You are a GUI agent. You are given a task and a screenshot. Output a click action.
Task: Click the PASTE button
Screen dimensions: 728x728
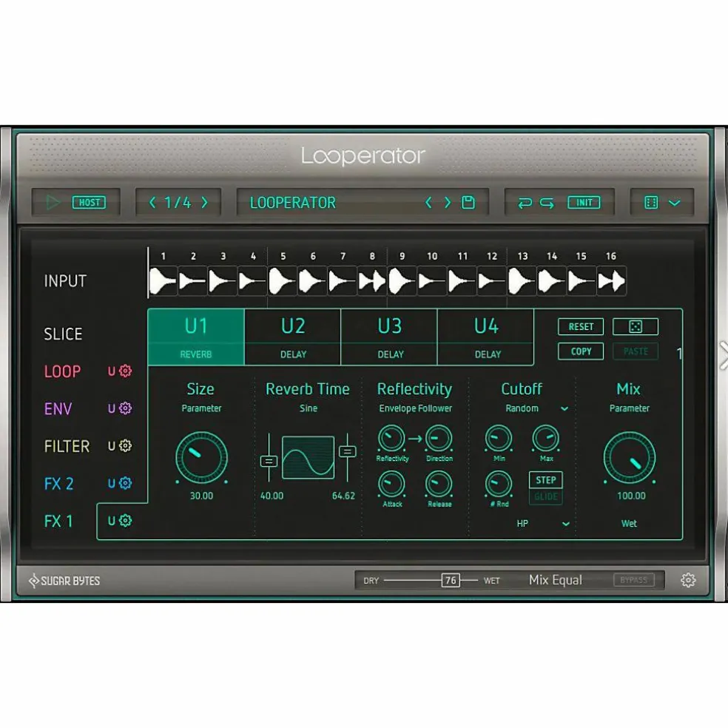pos(635,351)
